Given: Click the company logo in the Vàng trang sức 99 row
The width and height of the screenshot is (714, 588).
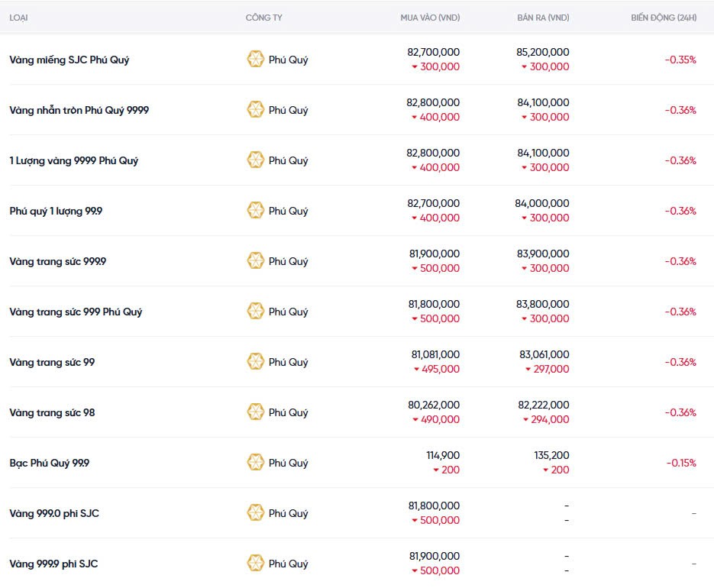Looking at the screenshot, I should tap(256, 362).
